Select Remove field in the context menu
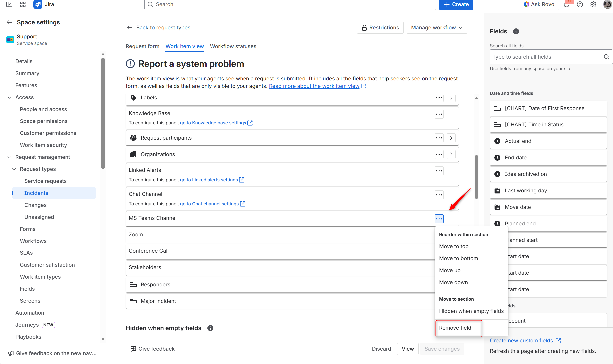Image resolution: width=613 pixels, height=364 pixels. click(455, 328)
